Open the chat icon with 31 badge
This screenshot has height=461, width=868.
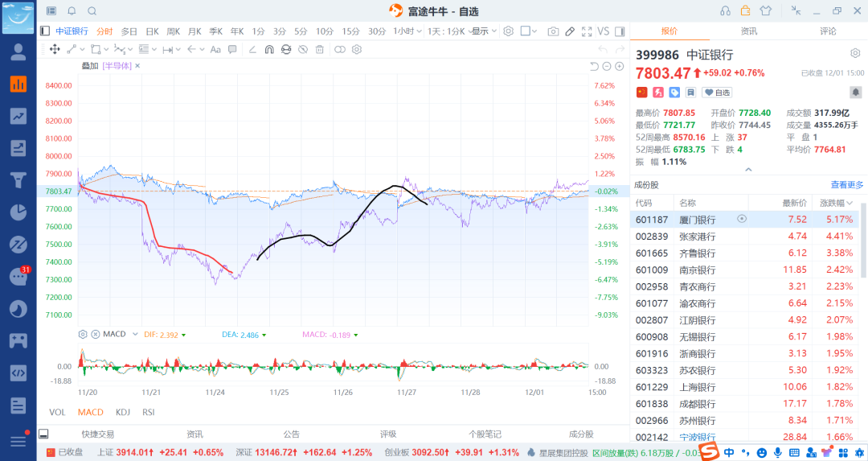[18, 276]
